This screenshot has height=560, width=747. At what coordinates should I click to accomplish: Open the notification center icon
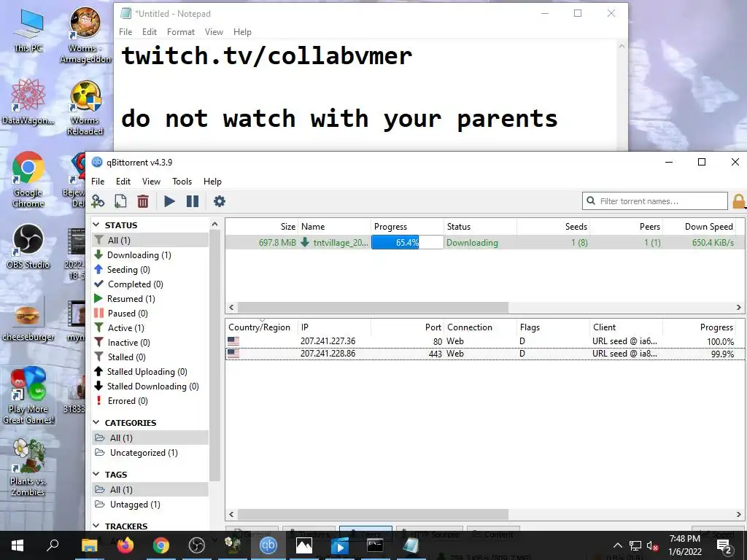tap(724, 546)
